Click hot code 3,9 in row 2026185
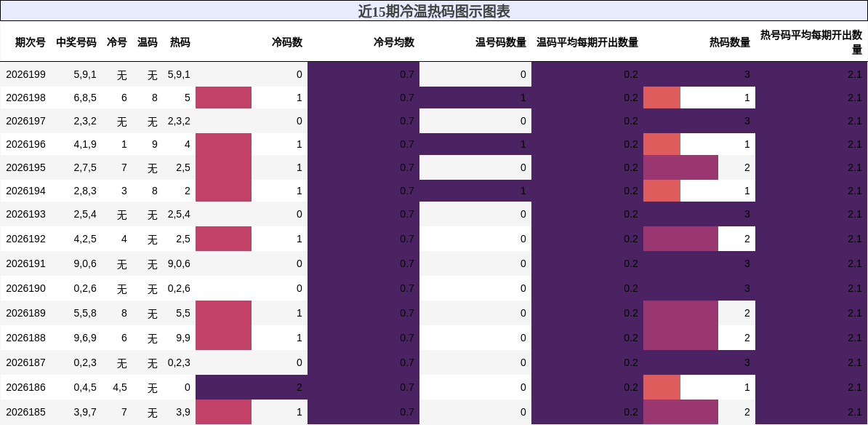The height and width of the screenshot is (425, 868). tap(183, 412)
